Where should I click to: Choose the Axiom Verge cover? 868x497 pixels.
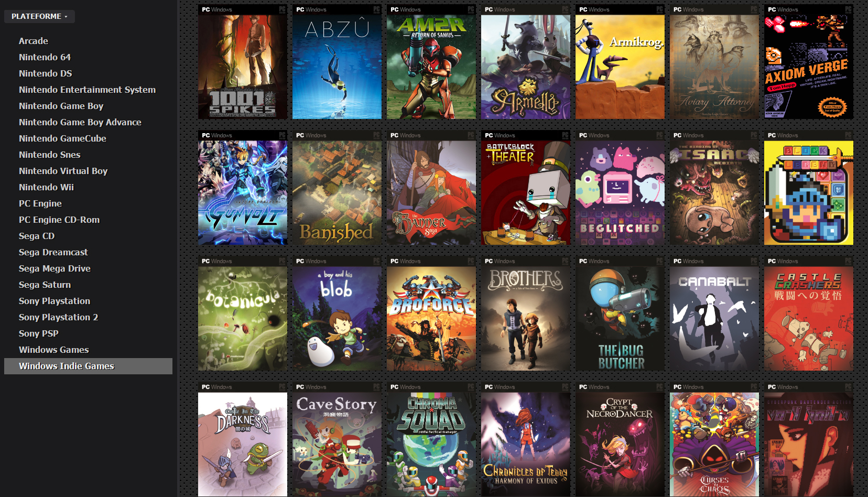click(809, 62)
